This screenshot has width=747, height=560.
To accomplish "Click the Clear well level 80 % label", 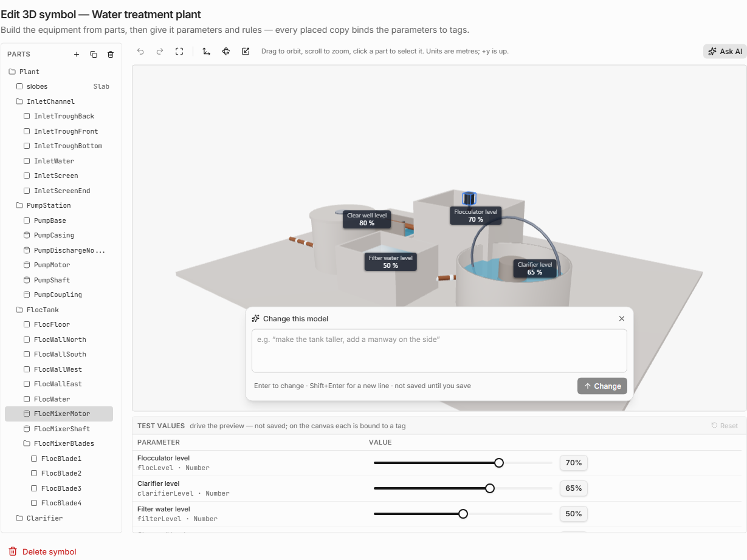I will pos(367,219).
